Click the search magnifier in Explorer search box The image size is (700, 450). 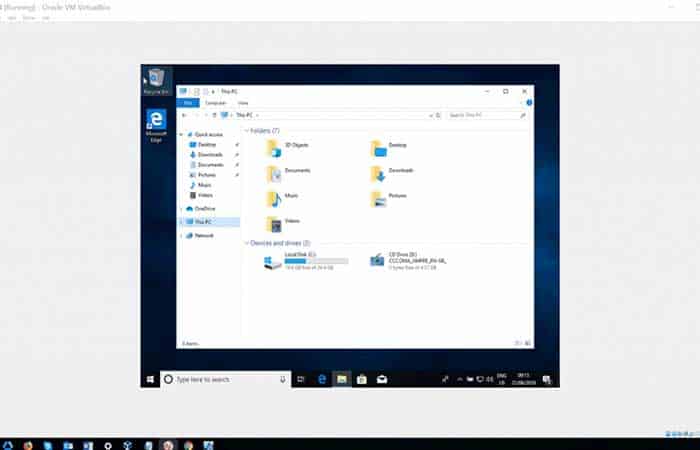(523, 115)
